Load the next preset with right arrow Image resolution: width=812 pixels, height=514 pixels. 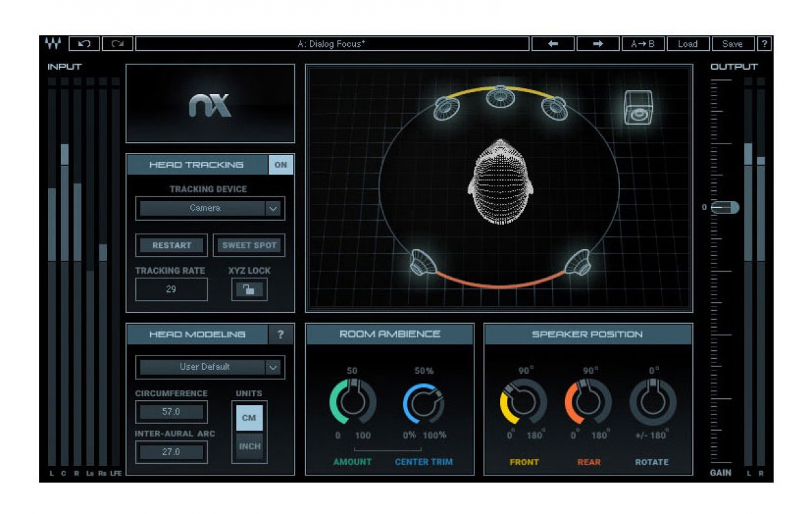tap(597, 44)
